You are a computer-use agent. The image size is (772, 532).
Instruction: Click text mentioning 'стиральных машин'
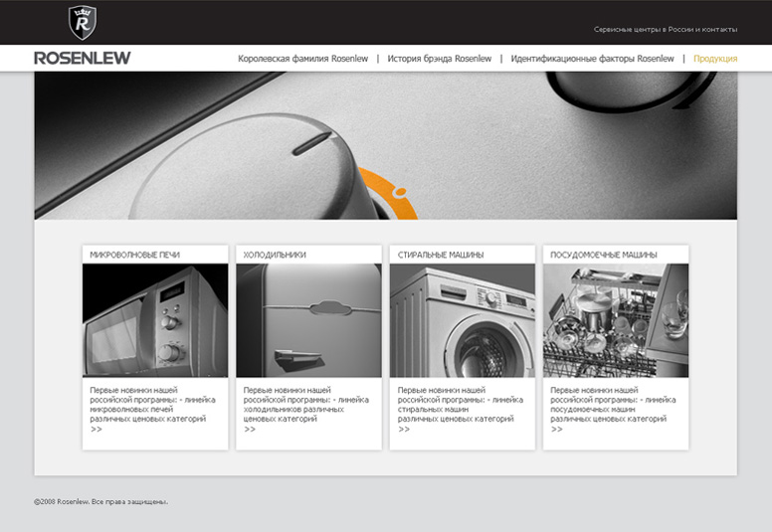coord(434,409)
